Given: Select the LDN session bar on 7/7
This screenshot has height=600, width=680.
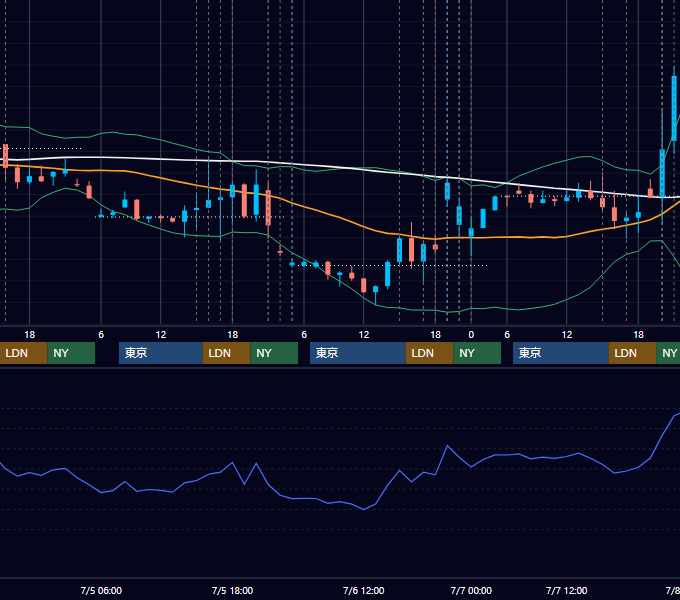Looking at the screenshot, I should coord(632,353).
